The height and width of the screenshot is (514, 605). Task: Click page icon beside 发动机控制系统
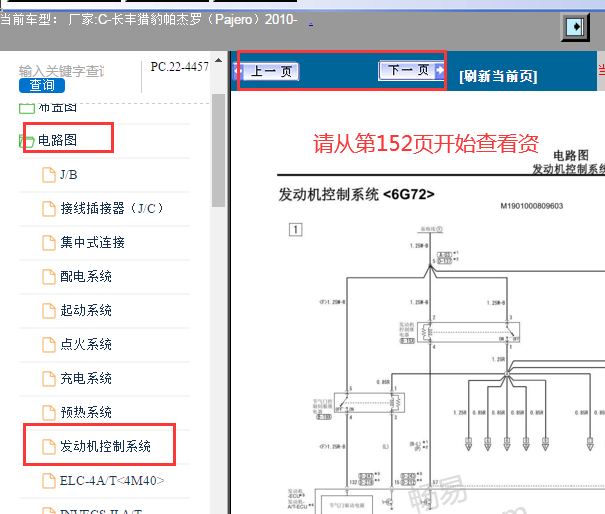(49, 446)
